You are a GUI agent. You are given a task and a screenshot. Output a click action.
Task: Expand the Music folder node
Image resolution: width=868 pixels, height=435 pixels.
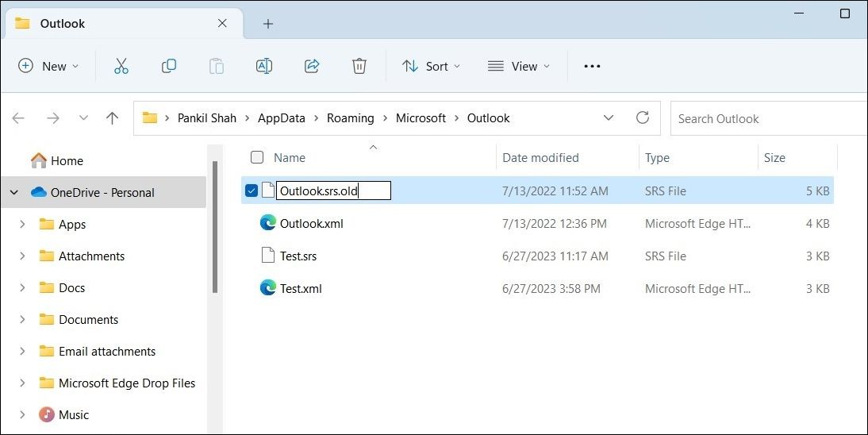point(22,414)
